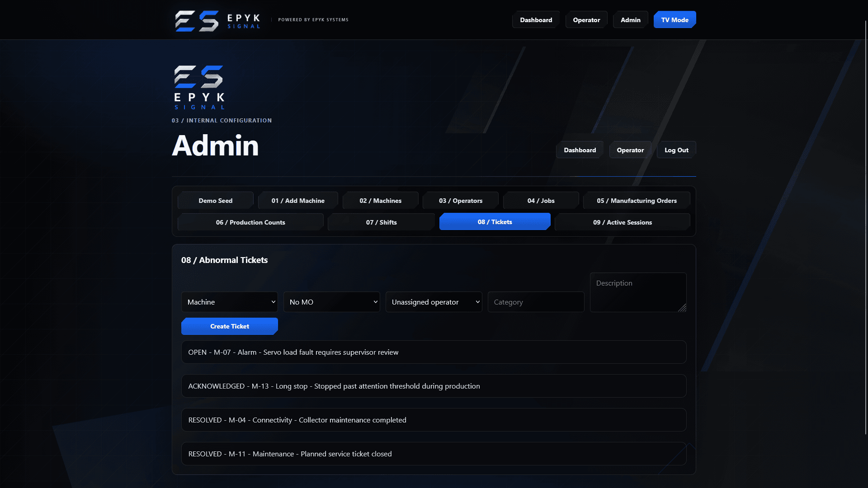868x488 pixels.
Task: Click the Create Ticket button
Action: pyautogui.click(x=230, y=326)
